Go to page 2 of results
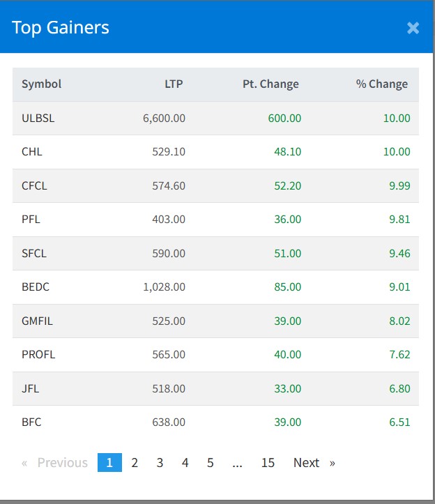 click(x=135, y=463)
